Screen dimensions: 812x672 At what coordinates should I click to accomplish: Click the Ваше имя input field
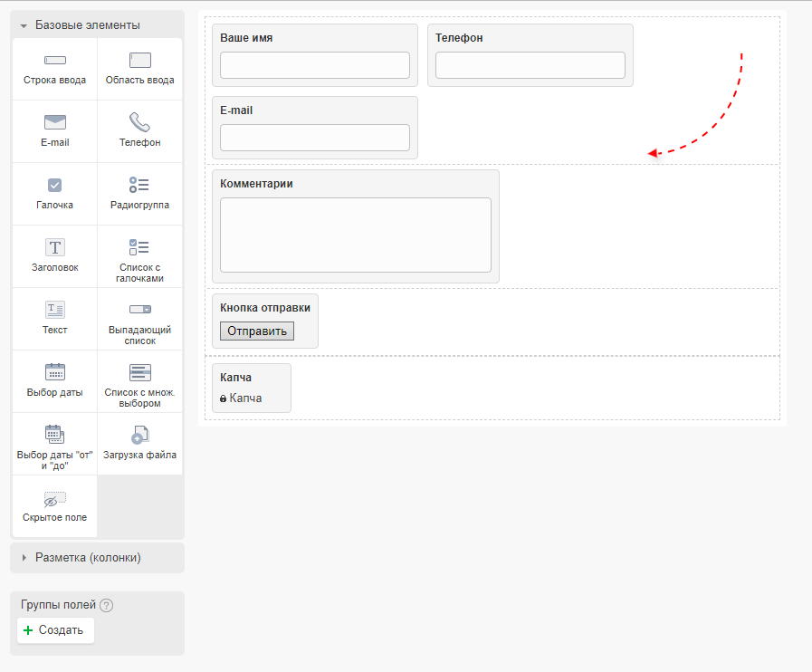(x=315, y=65)
